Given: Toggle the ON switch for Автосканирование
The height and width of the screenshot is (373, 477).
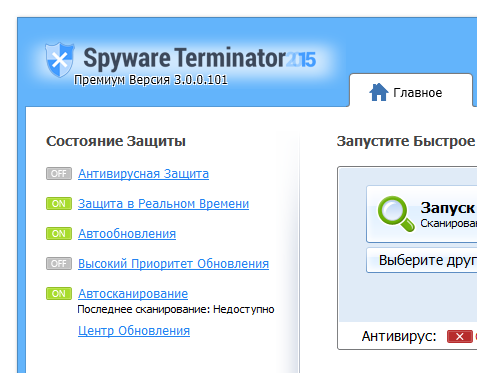Looking at the screenshot, I should [59, 294].
